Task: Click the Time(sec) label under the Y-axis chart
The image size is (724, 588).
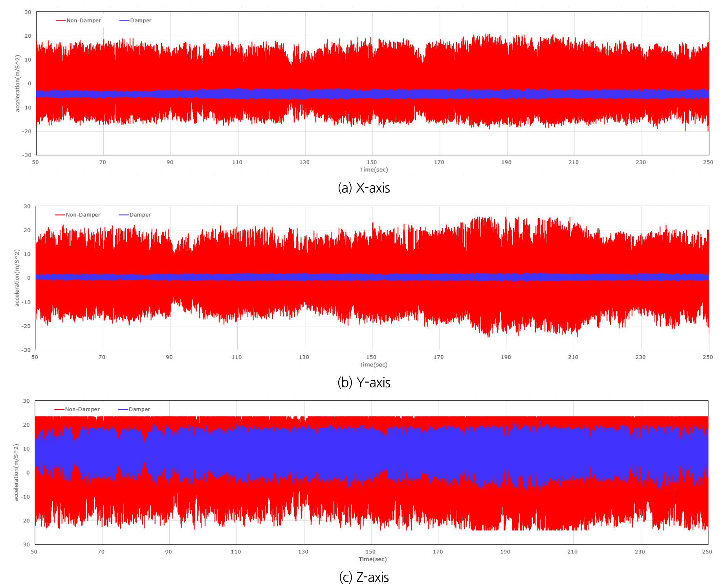Action: point(373,365)
